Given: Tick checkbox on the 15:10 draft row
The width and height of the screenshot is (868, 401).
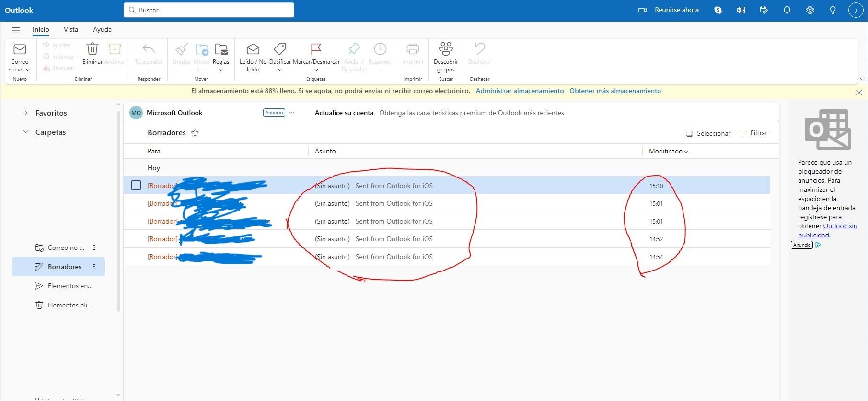Looking at the screenshot, I should tap(136, 185).
